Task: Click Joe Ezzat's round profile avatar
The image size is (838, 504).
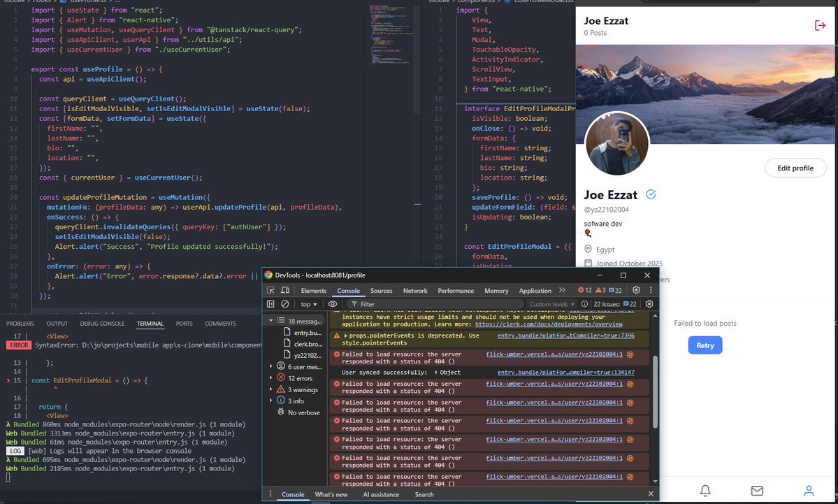Action: pyautogui.click(x=617, y=143)
